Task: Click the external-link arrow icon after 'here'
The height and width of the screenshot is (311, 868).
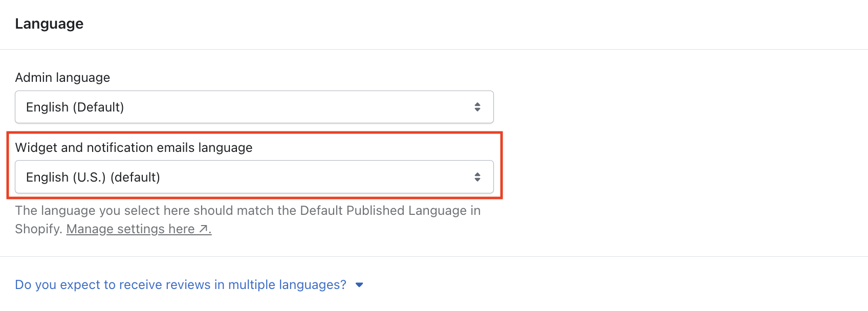Action: click(204, 229)
